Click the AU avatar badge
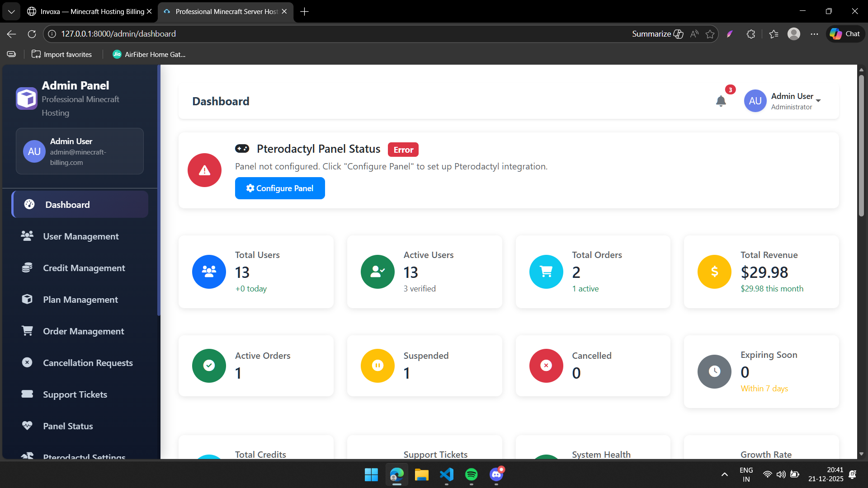 755,101
